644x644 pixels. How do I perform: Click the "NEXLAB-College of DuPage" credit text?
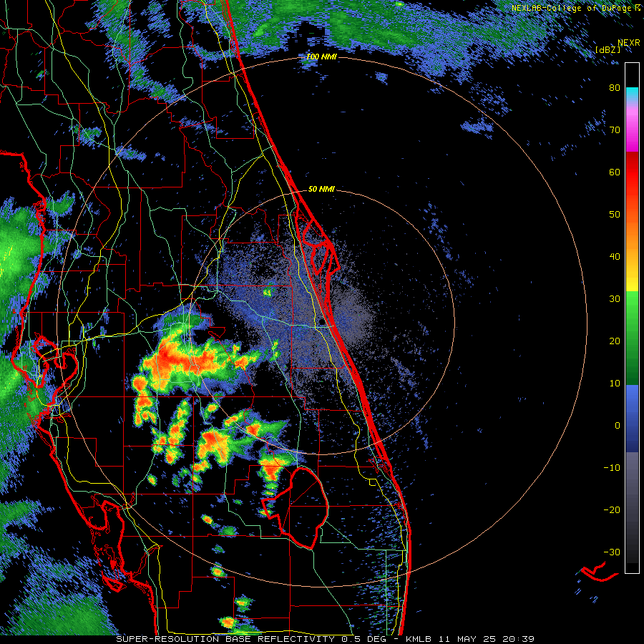click(x=572, y=8)
